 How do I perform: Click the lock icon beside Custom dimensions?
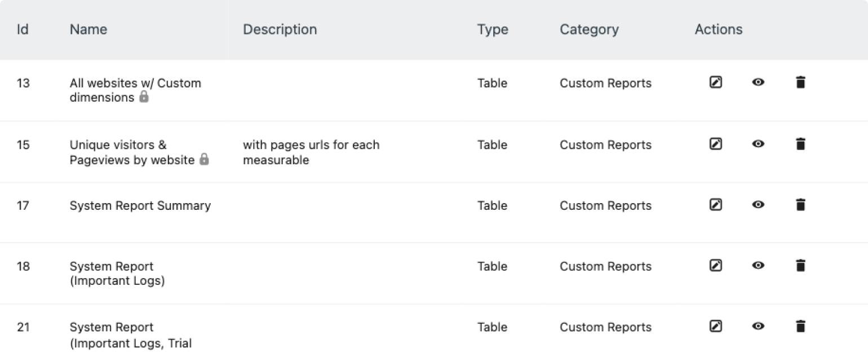[x=144, y=97]
